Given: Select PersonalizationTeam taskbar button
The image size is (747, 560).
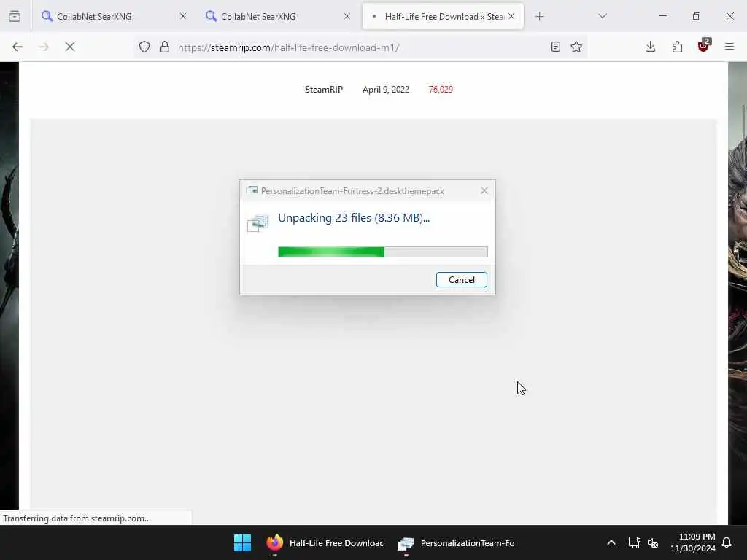Looking at the screenshot, I should point(457,542).
